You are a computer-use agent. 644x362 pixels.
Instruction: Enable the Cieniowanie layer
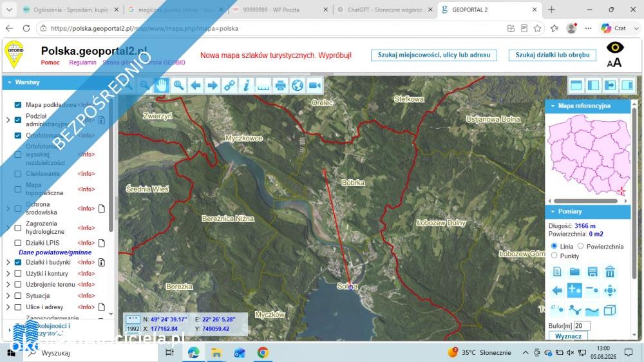coord(17,174)
